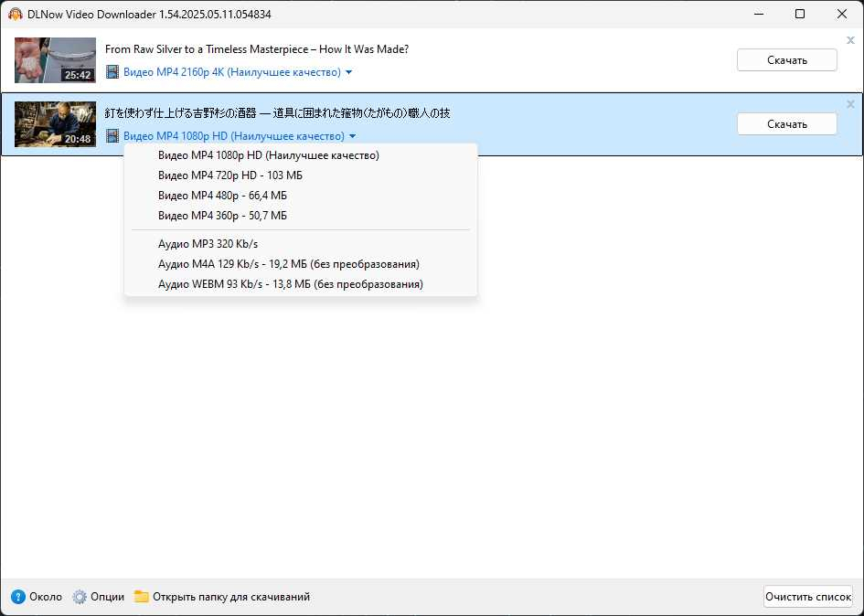864x616 pixels.
Task: Click the DLNow app icon in title bar
Action: tap(15, 15)
